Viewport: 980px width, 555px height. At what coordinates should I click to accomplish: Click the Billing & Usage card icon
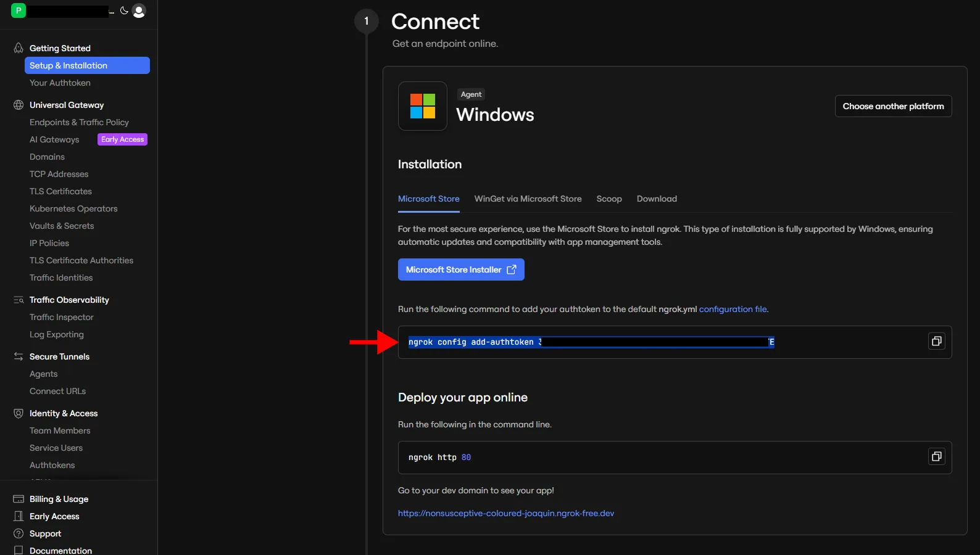(19, 499)
